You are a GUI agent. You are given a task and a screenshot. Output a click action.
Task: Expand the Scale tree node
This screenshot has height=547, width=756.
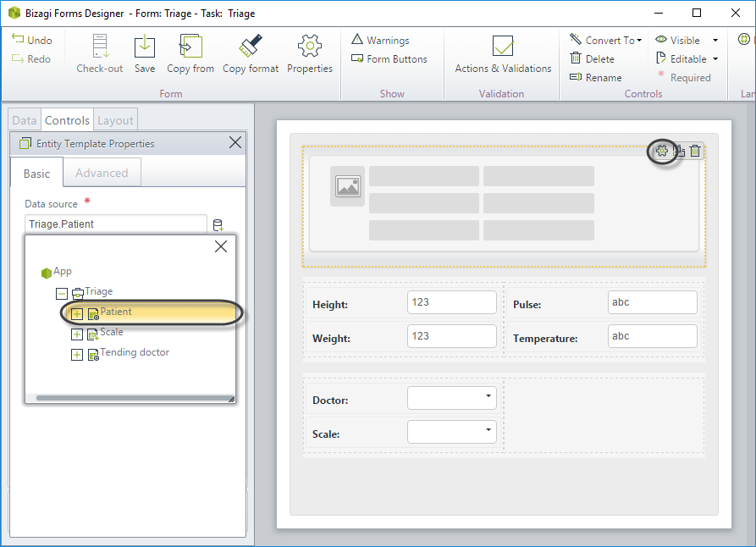click(x=77, y=334)
